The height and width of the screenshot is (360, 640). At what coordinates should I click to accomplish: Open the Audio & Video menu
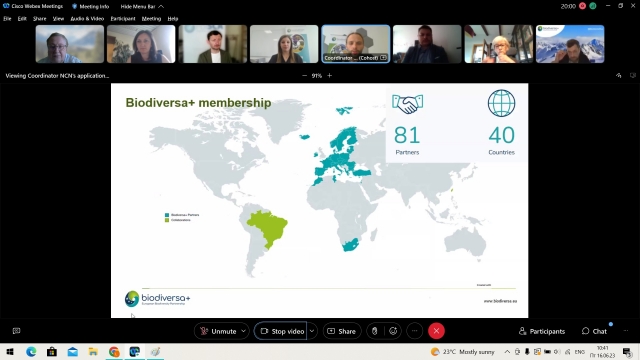87,18
